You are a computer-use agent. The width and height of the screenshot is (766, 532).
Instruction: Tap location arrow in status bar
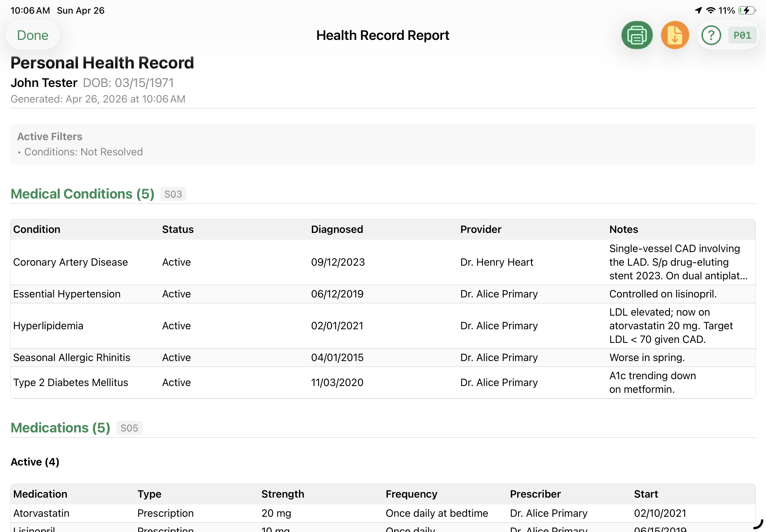point(698,10)
